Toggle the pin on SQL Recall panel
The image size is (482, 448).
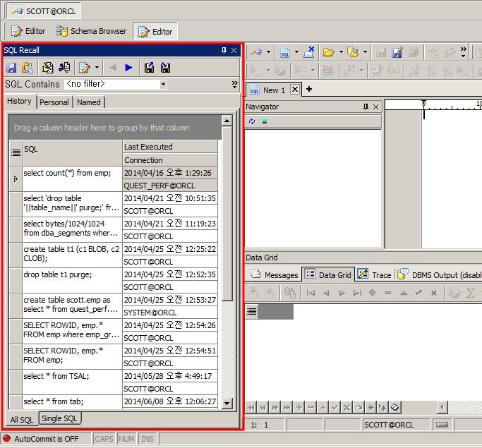[x=224, y=50]
